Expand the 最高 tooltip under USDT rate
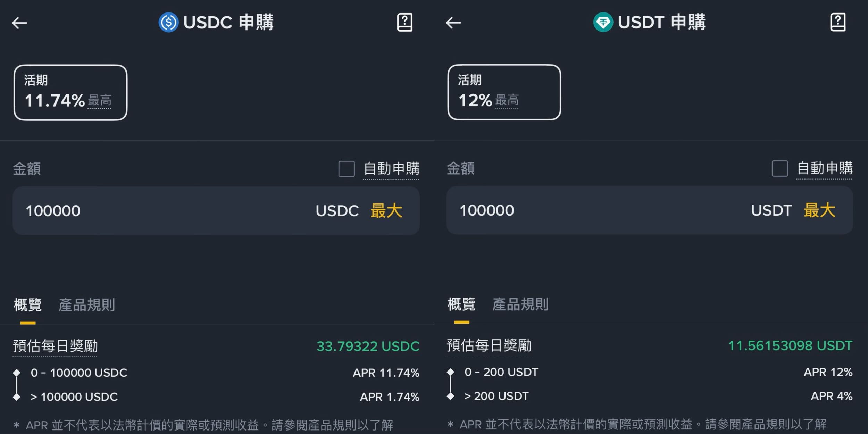 point(506,101)
